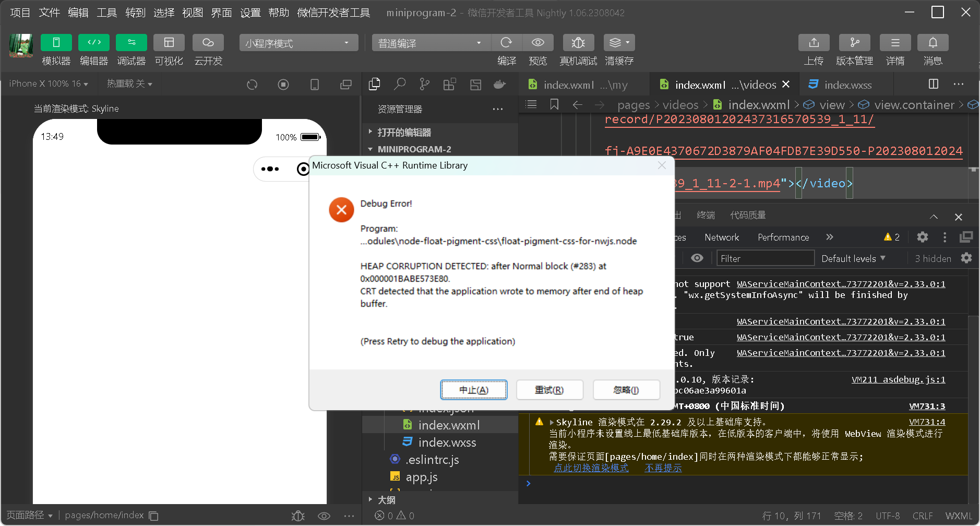Click 重试(R) in the Debug Error dialog

pyautogui.click(x=549, y=390)
